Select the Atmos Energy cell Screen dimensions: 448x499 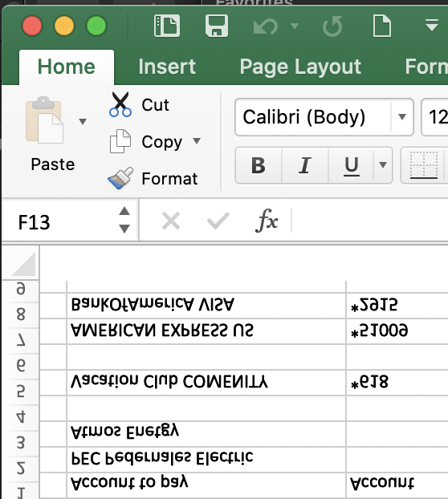[206, 434]
